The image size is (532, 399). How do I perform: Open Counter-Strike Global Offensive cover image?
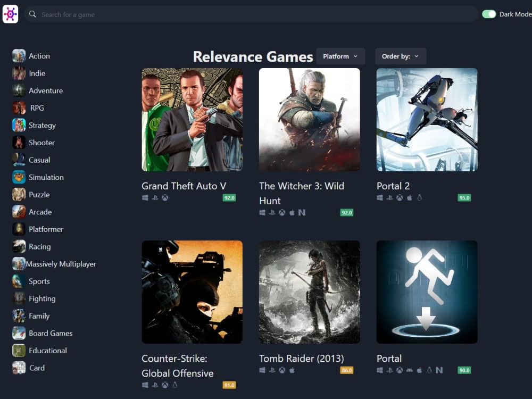coord(192,292)
